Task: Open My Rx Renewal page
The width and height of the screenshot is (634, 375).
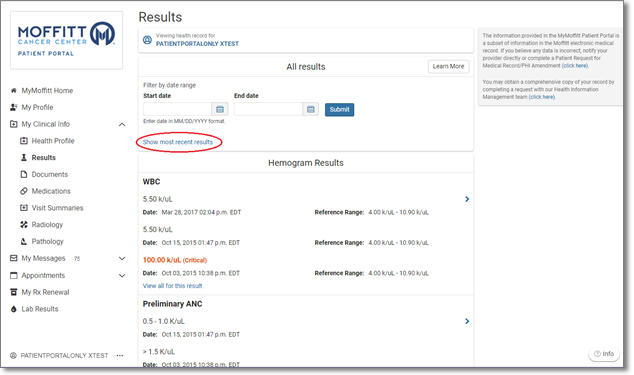Action: 45,292
